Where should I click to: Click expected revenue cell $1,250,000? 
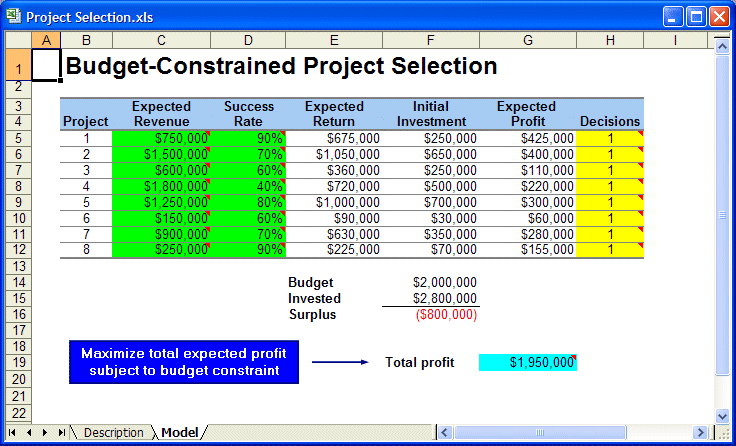coord(161,202)
